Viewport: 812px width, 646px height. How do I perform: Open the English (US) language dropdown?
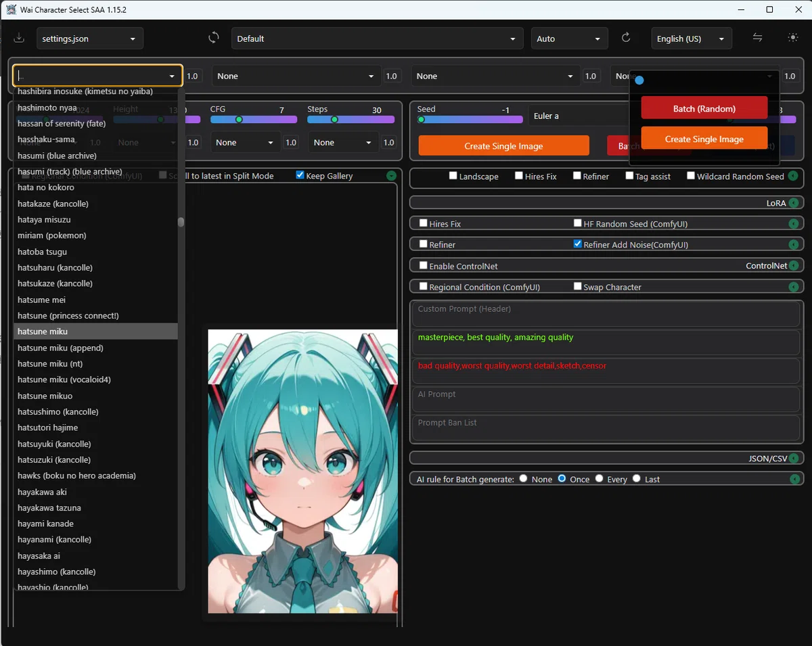(692, 39)
